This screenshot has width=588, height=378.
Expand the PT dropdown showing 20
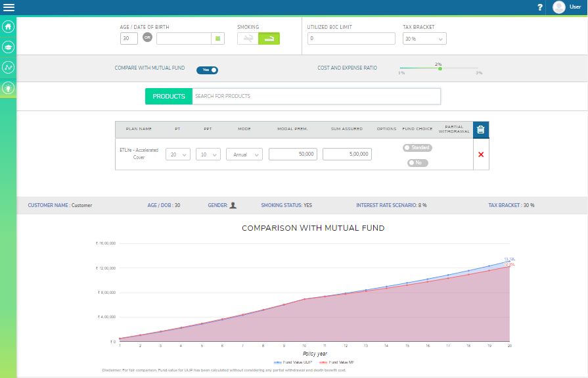(177, 154)
